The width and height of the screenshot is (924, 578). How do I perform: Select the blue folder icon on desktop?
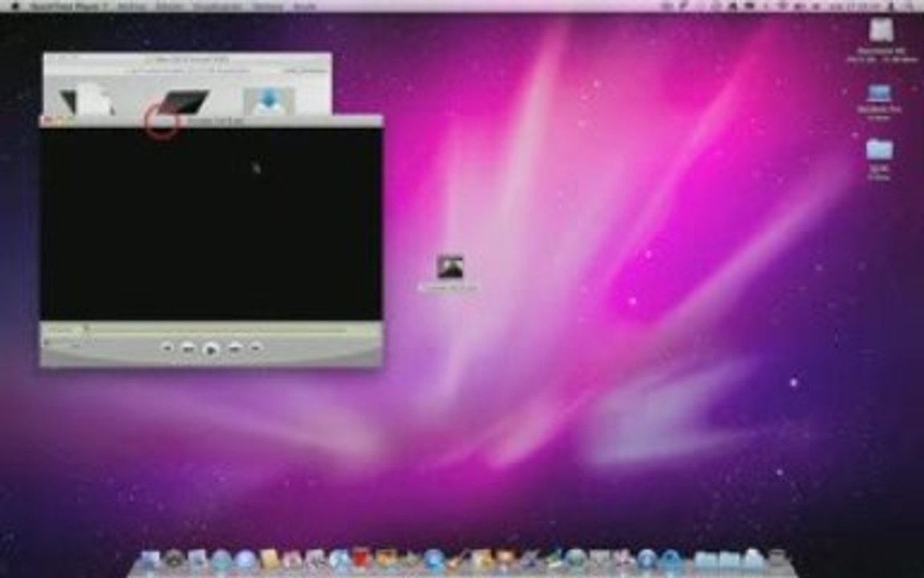[879, 149]
